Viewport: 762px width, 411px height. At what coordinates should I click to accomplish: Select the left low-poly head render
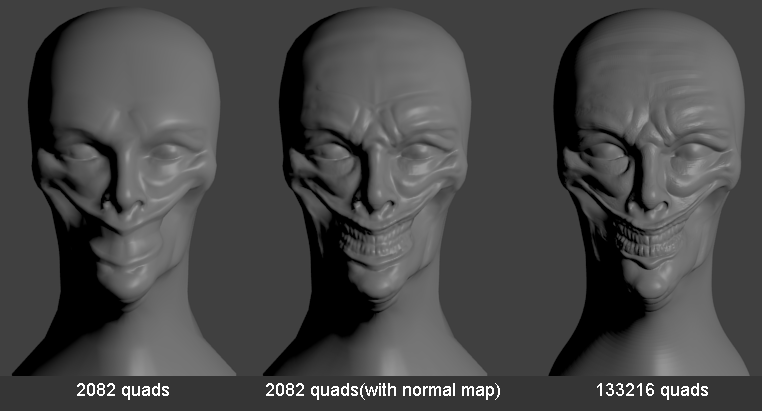tap(124, 191)
